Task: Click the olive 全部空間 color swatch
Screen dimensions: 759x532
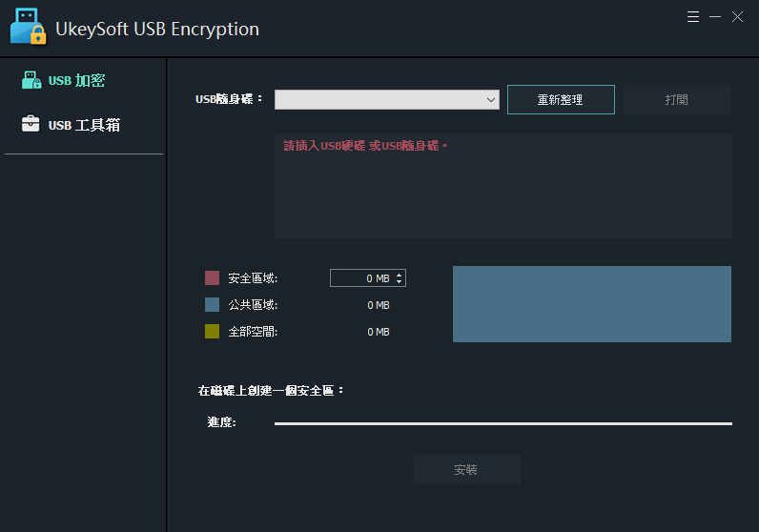Action: tap(212, 332)
